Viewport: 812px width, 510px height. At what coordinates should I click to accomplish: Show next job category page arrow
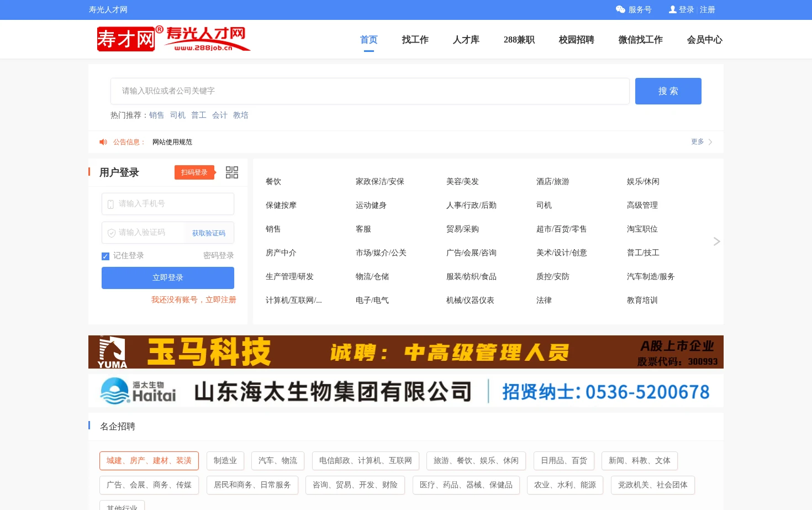[x=716, y=241]
